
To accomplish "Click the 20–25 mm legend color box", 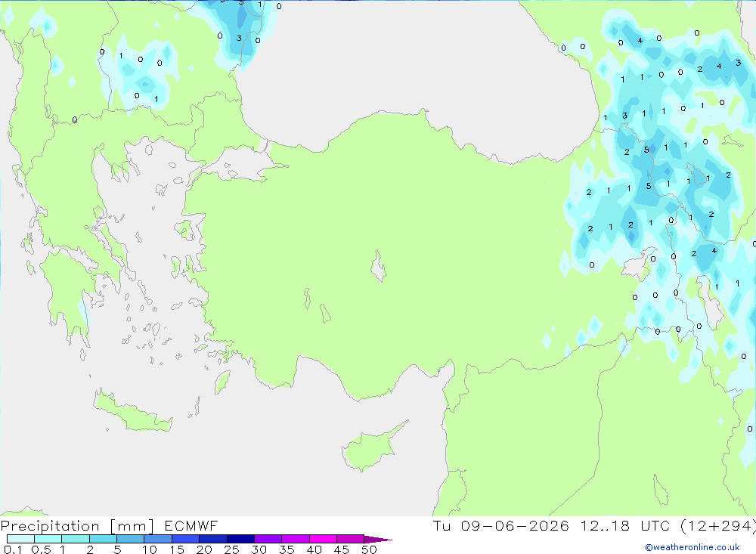I will point(212,539).
